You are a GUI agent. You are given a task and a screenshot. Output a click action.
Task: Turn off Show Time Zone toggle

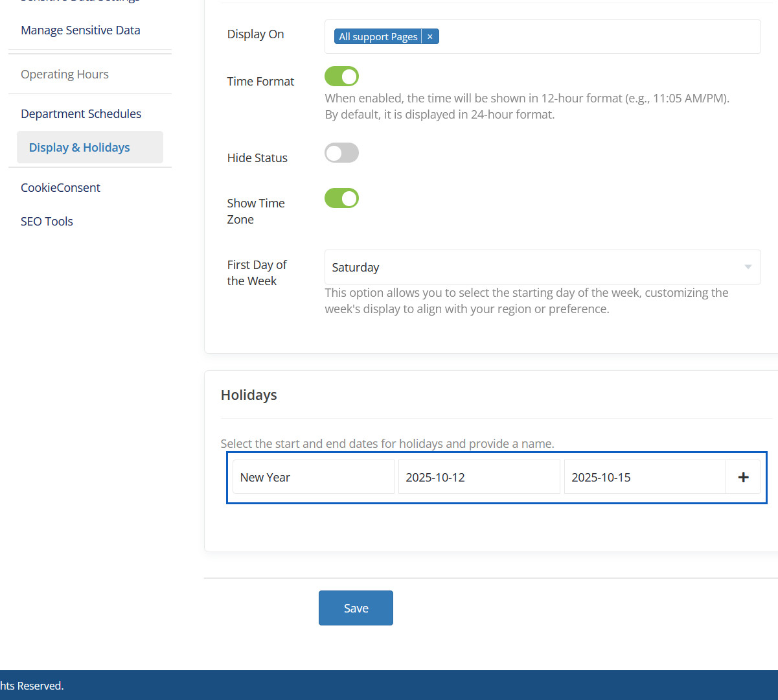[x=341, y=198]
